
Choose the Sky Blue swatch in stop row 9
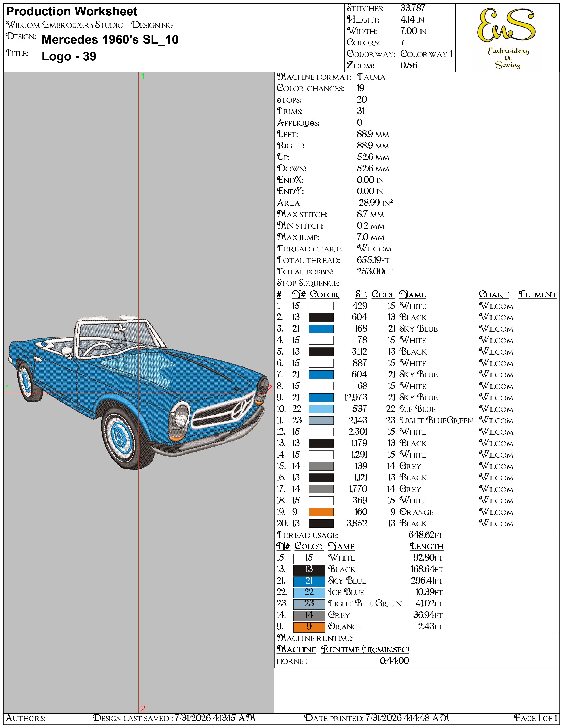pos(321,397)
